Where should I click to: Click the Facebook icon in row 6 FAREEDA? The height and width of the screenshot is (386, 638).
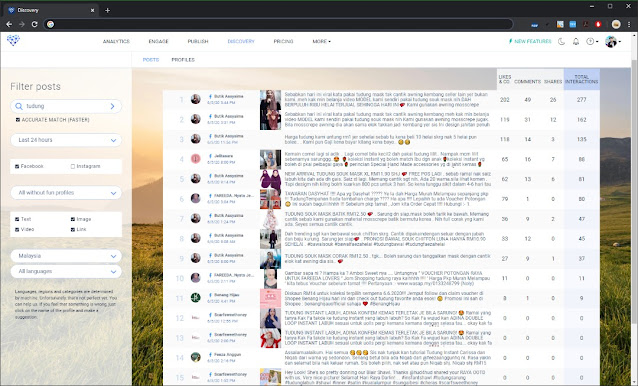pos(210,196)
